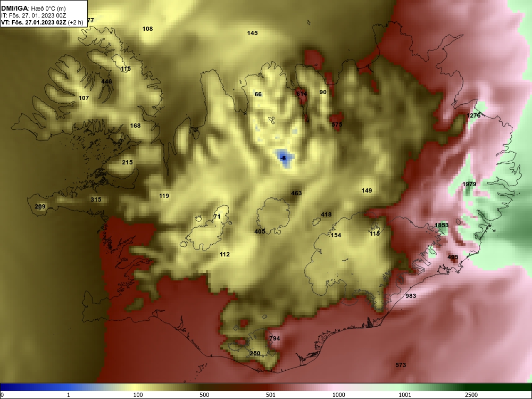Click the map value 66
This screenshot has height=399, width=532.
click(x=258, y=94)
